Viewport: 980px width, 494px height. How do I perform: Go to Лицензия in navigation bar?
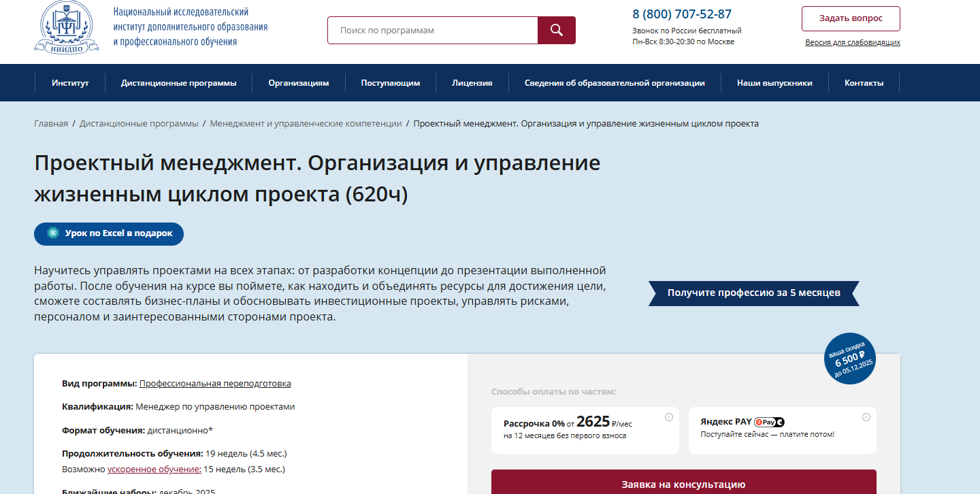click(x=472, y=83)
